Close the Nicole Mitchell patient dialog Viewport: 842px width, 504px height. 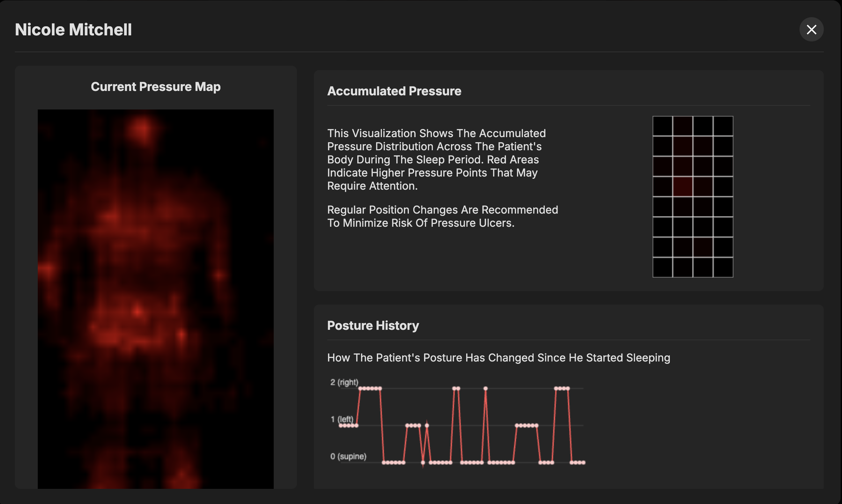[811, 30]
